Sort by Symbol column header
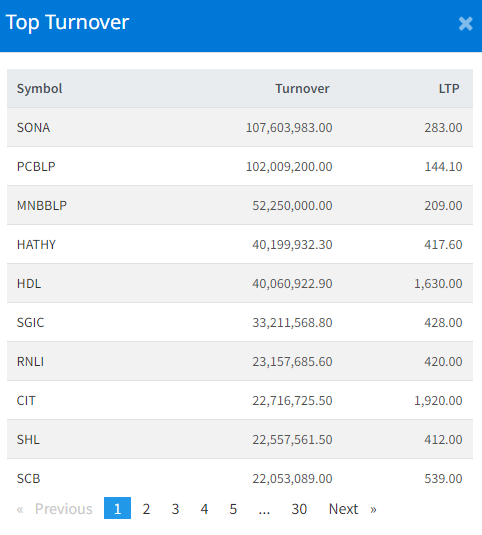The height and width of the screenshot is (535, 482). pyautogui.click(x=40, y=89)
